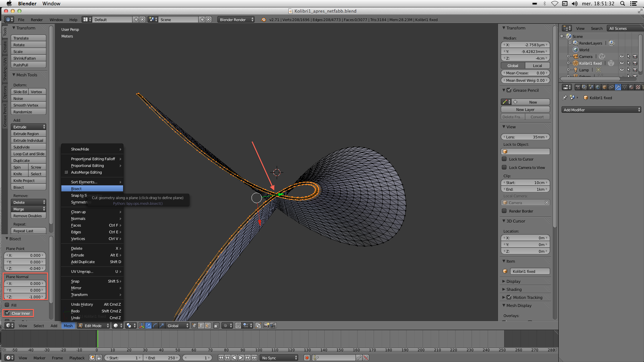This screenshot has height=362, width=644.
Task: Open the Edit Mode selector dropdown
Action: (x=94, y=325)
